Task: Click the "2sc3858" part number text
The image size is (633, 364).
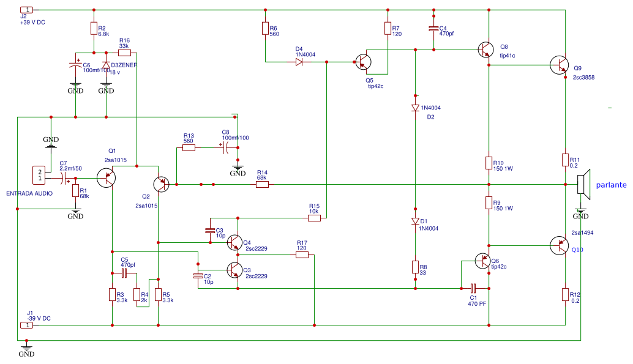Action: pyautogui.click(x=584, y=78)
